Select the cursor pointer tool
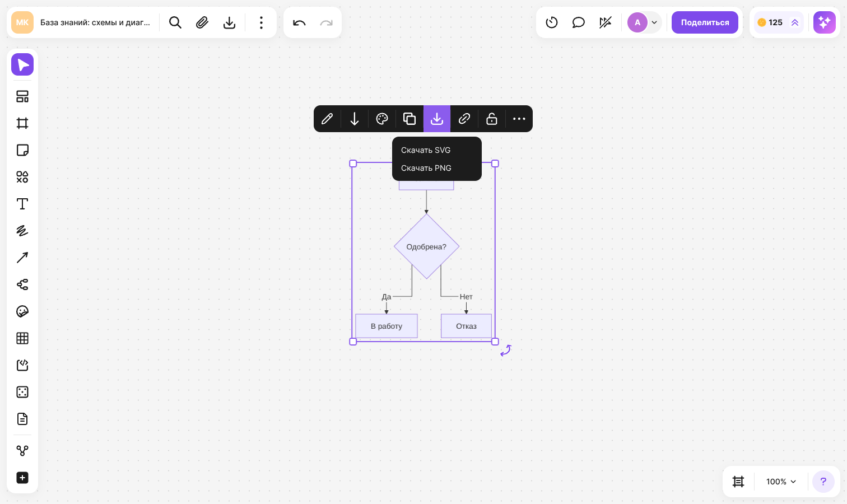 tap(22, 65)
